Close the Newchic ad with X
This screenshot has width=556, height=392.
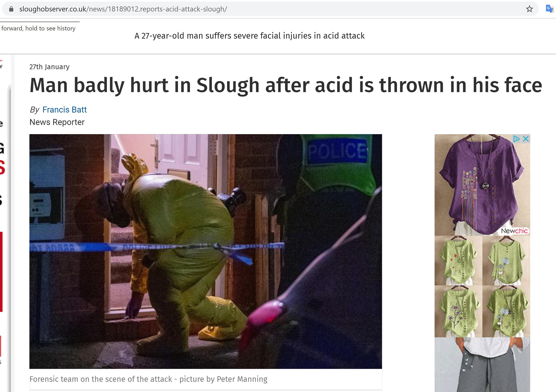[x=526, y=139]
